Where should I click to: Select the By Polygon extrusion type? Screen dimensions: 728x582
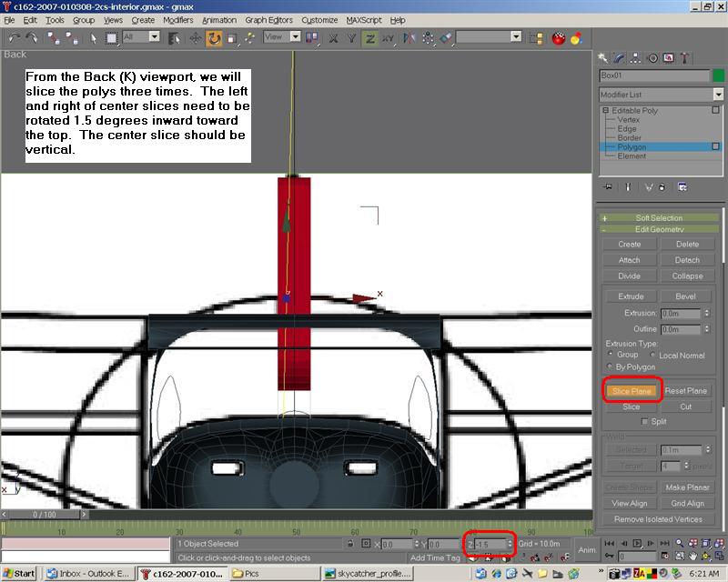coord(610,366)
